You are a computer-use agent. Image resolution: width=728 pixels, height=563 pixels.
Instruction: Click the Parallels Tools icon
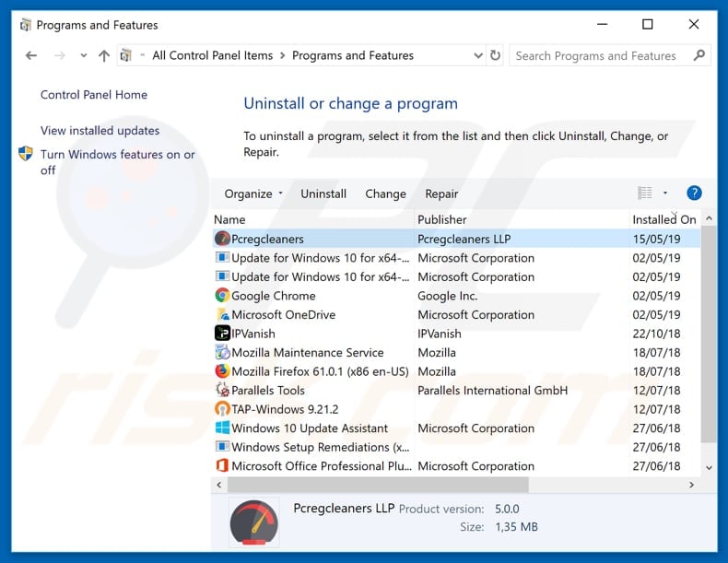pyautogui.click(x=222, y=390)
